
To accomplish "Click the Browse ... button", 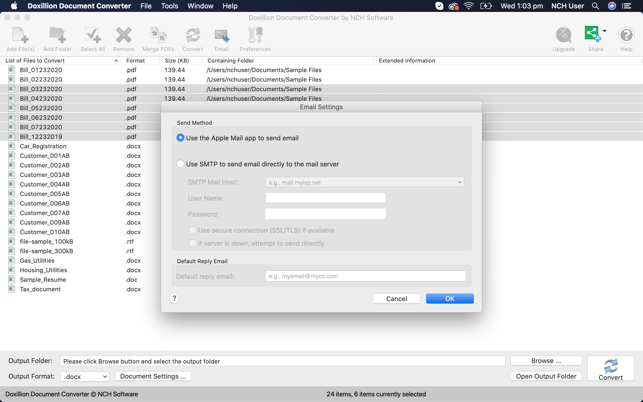I will pos(546,361).
